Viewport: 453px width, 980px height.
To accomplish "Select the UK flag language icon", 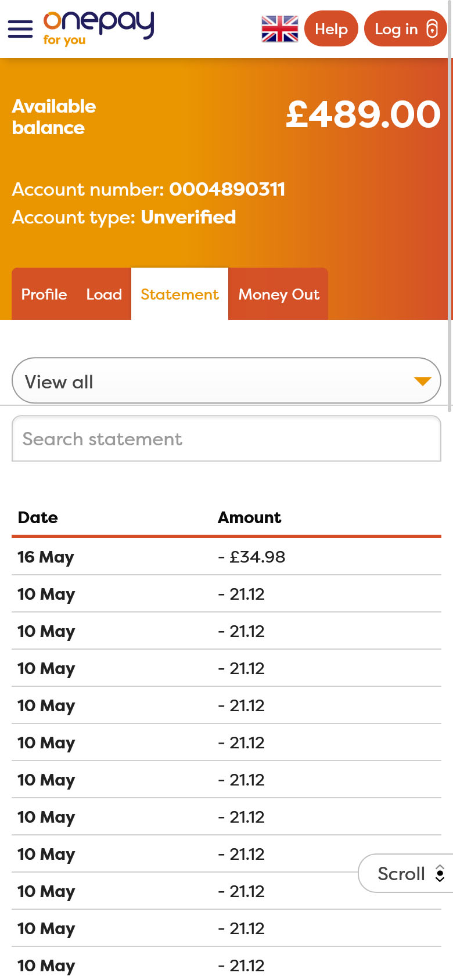I will (x=280, y=29).
